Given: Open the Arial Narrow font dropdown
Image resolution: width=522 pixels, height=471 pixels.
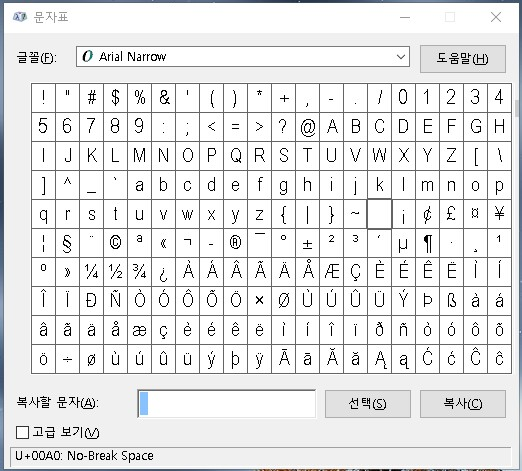Looking at the screenshot, I should tap(243, 57).
